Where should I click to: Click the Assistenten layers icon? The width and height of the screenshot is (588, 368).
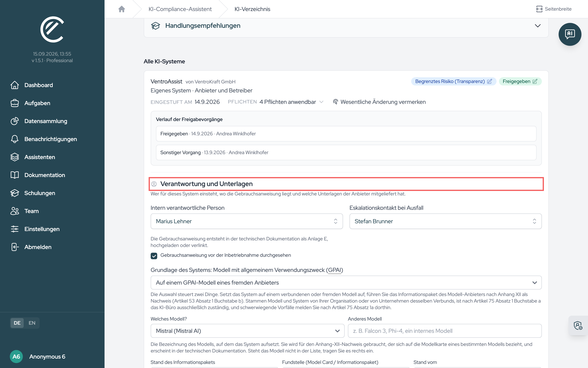tap(14, 157)
